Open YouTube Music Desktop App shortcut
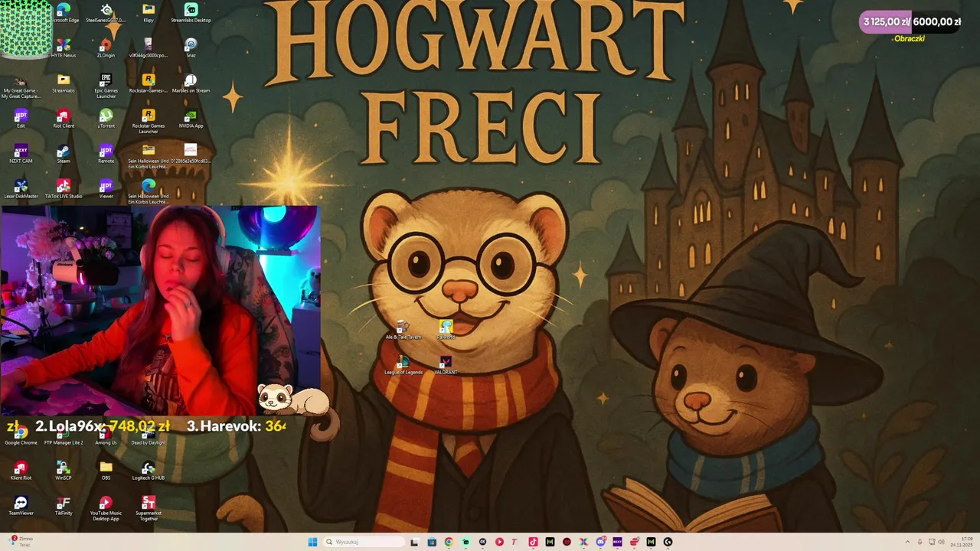Viewport: 980px width, 551px height. point(106,508)
